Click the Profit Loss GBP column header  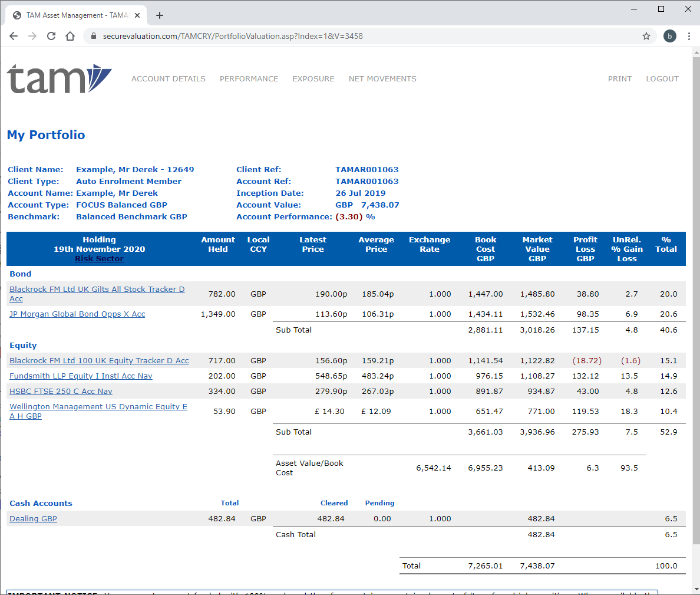[585, 249]
